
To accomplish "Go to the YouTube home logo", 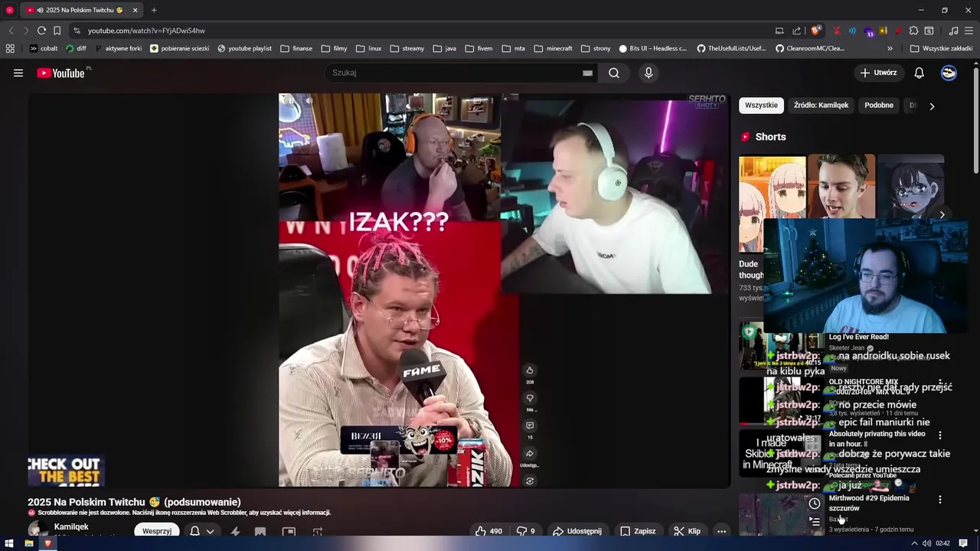I will 60,73.
